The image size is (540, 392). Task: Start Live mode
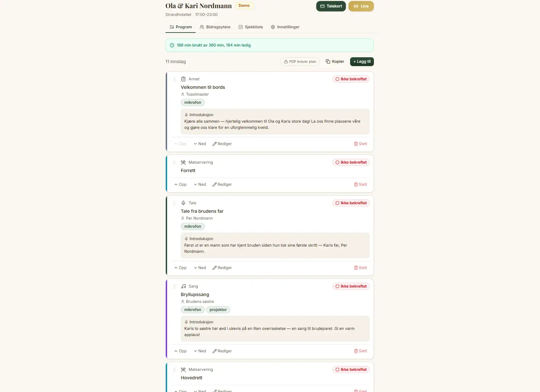[x=361, y=6]
